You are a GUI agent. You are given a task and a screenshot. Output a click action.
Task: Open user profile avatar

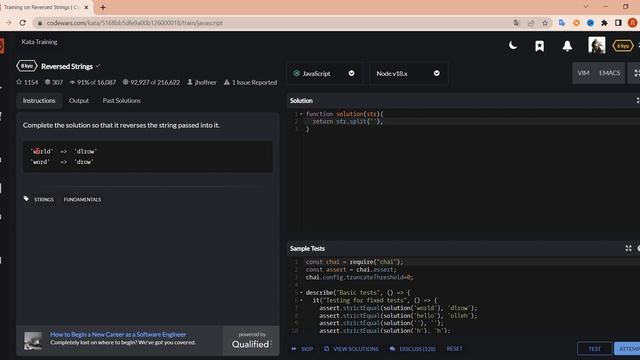(x=596, y=45)
